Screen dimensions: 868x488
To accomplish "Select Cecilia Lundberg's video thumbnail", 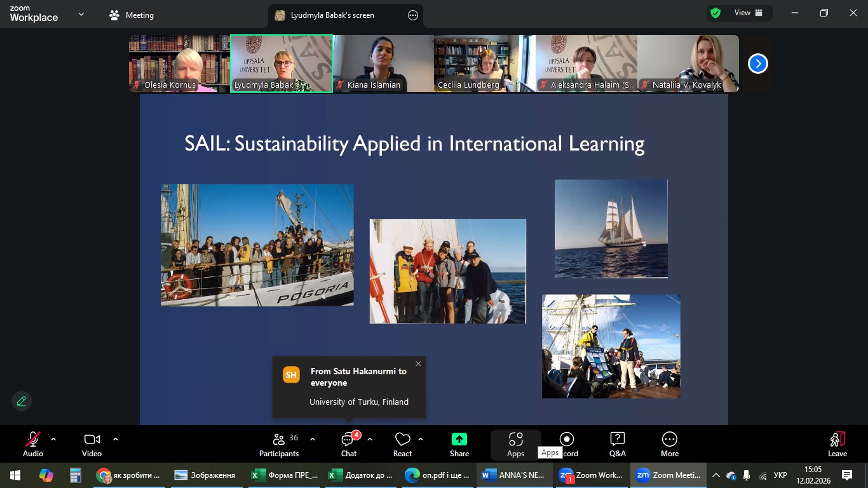I will (x=484, y=64).
